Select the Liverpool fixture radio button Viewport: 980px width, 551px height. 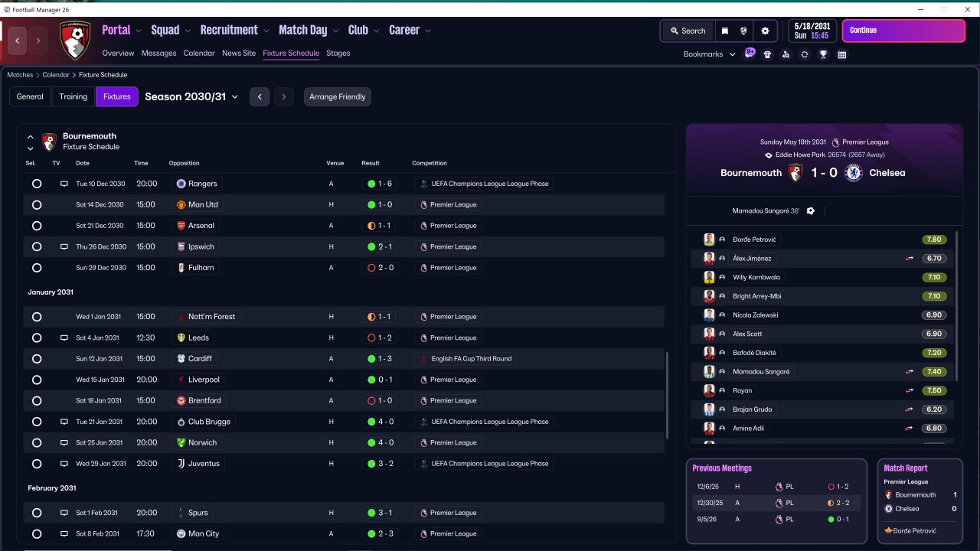[37, 380]
